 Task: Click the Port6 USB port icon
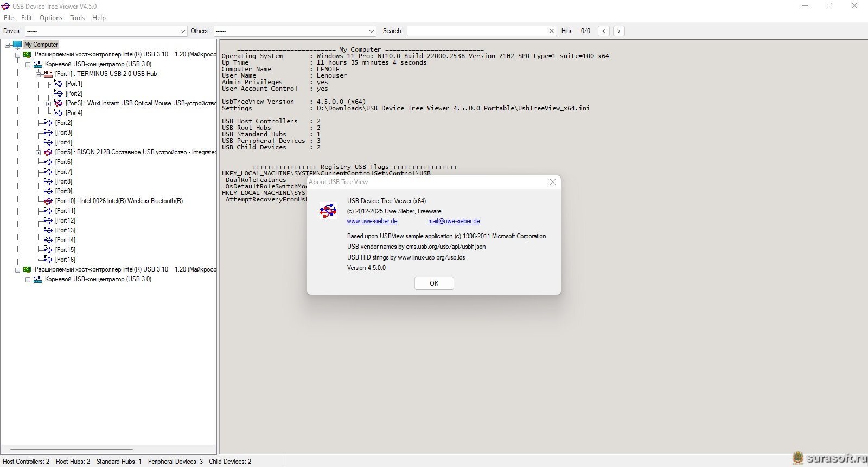48,162
